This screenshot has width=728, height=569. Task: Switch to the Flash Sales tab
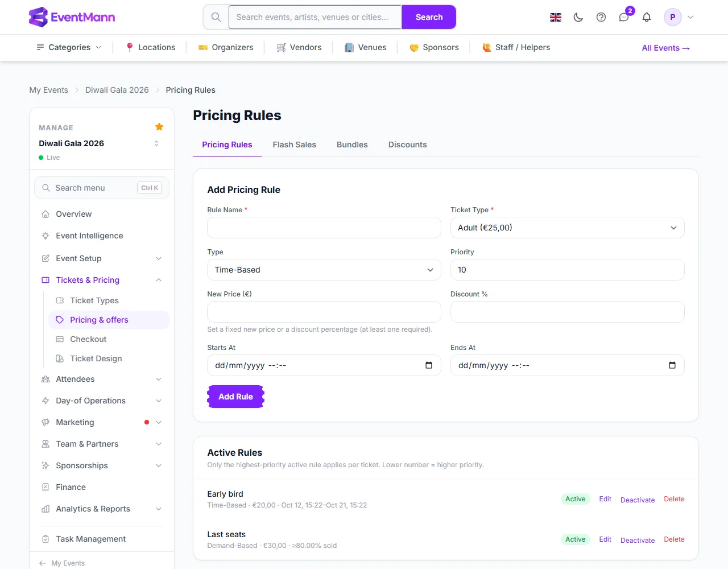click(x=294, y=145)
